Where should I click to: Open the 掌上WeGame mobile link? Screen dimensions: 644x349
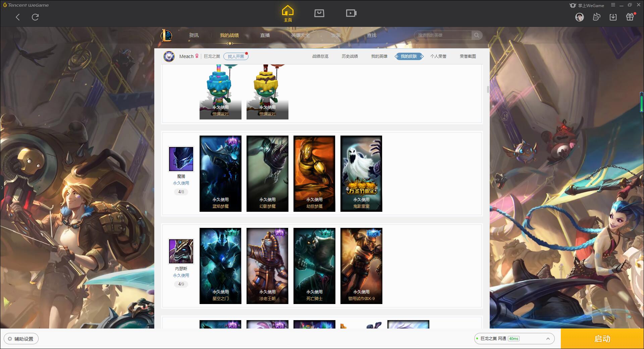(x=587, y=5)
